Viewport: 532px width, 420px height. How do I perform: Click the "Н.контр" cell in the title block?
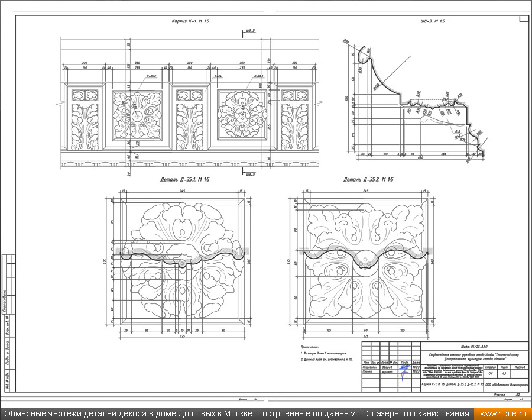pyautogui.click(x=371, y=371)
